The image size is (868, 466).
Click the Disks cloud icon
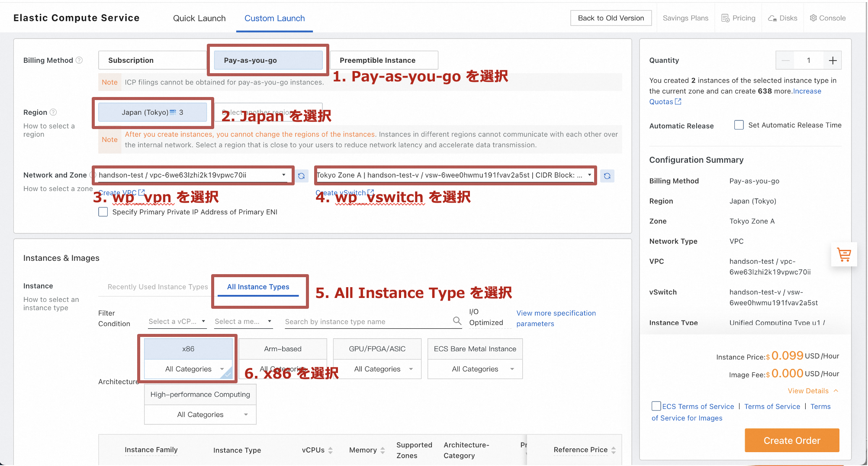[772, 18]
